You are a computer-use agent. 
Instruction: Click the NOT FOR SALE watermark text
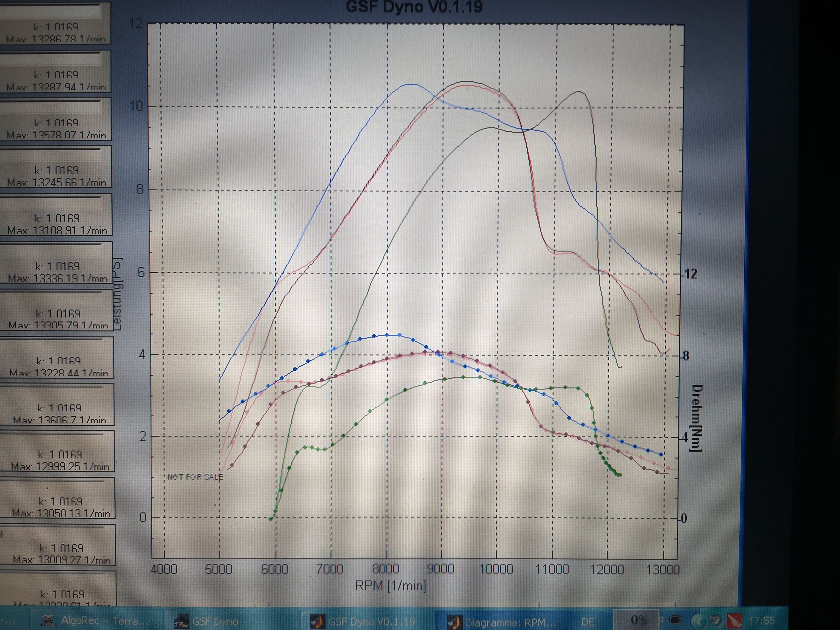[195, 477]
